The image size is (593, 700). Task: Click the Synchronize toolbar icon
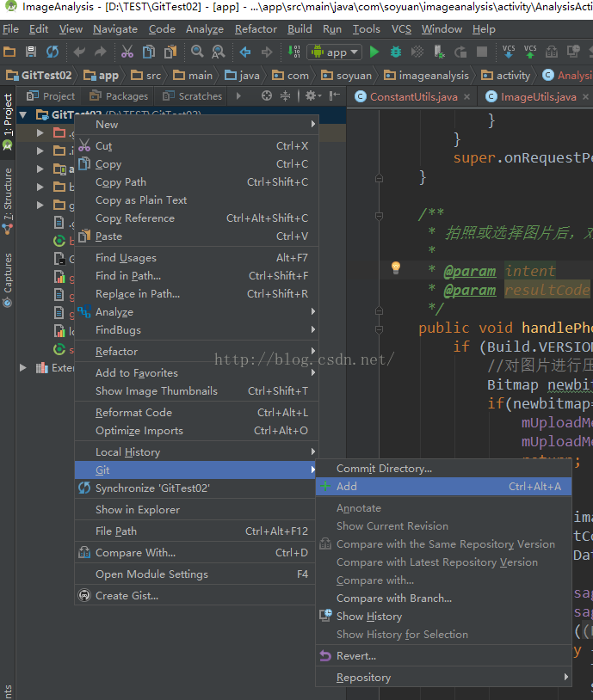coord(53,52)
